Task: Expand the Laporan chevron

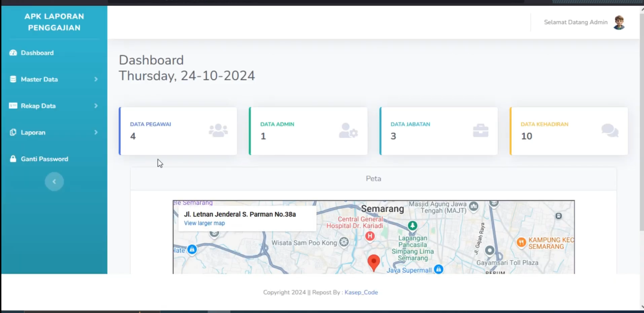Action: 96,132
